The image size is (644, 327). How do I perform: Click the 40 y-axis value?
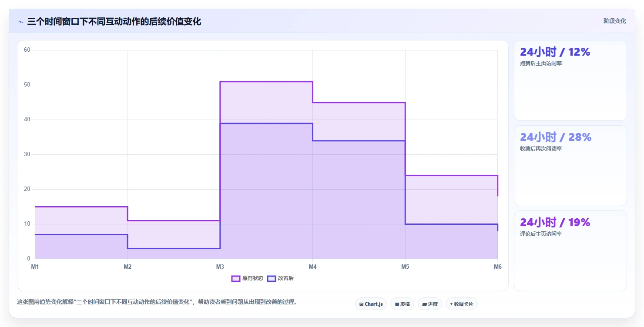[27, 120]
